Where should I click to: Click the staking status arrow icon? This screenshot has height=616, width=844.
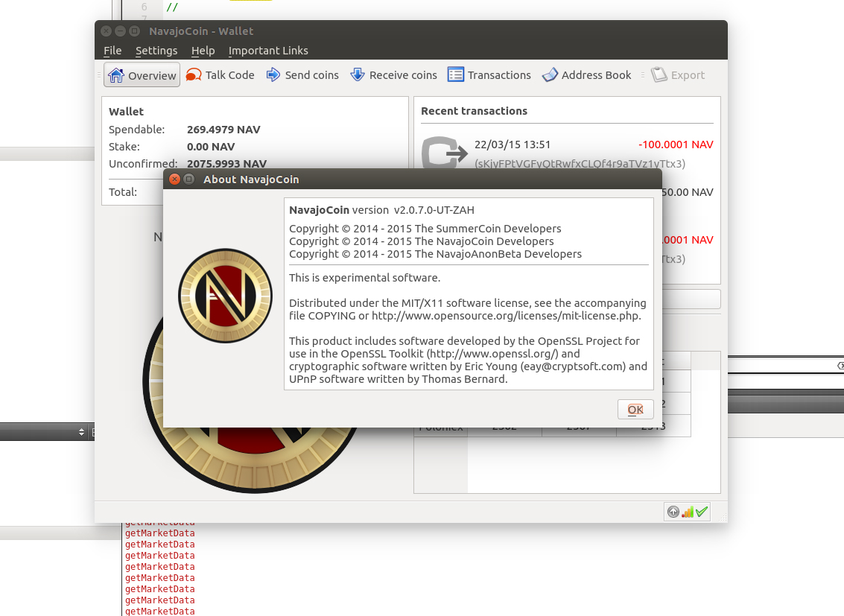(x=673, y=512)
